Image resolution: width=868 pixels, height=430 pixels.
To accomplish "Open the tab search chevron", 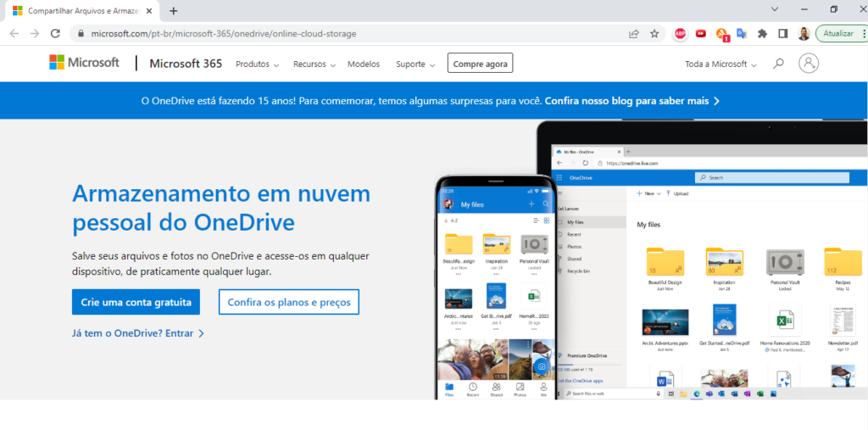I will click(775, 9).
